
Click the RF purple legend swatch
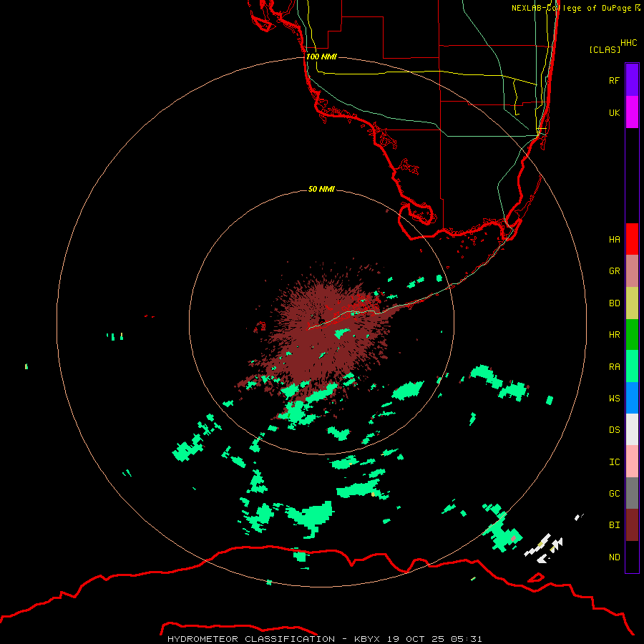(632, 80)
